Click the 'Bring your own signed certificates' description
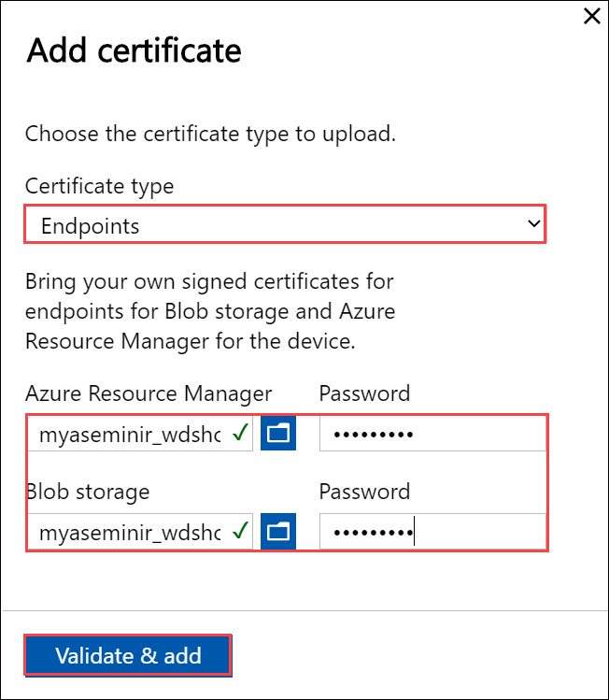The height and width of the screenshot is (700, 609). pos(210,311)
